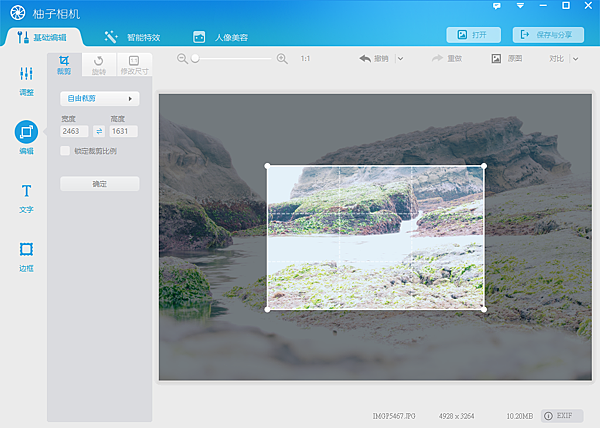Click the zoom out magnifier icon

182,59
